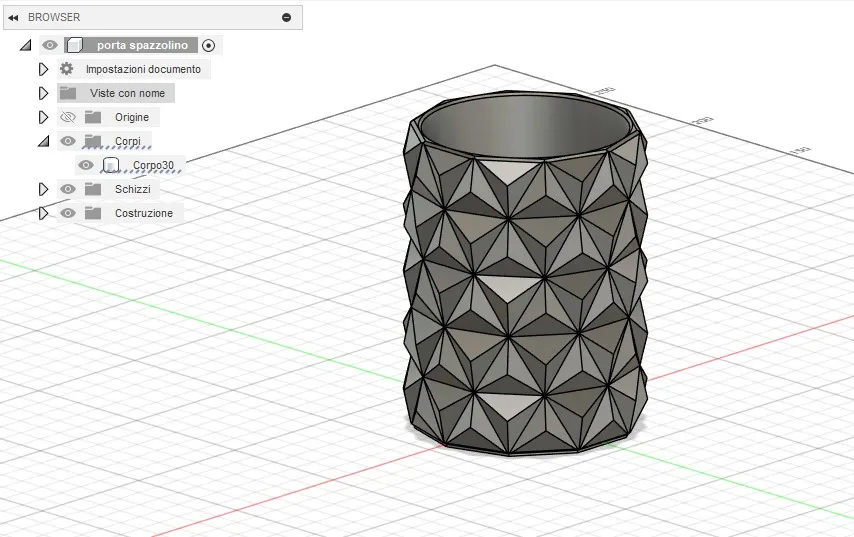Screen dimensions: 854x537
Task: Activate porta spazzolino component radio button
Action: point(208,46)
